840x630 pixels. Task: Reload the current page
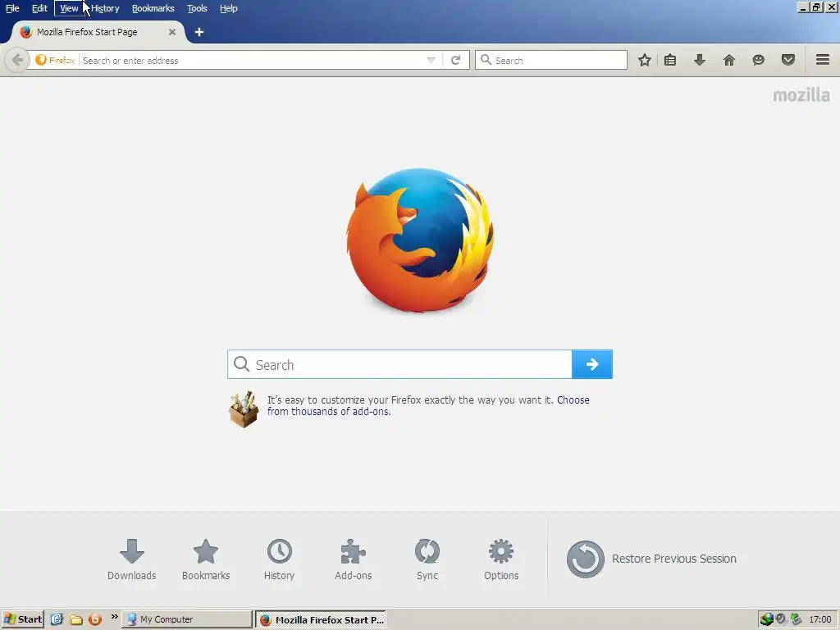click(456, 60)
